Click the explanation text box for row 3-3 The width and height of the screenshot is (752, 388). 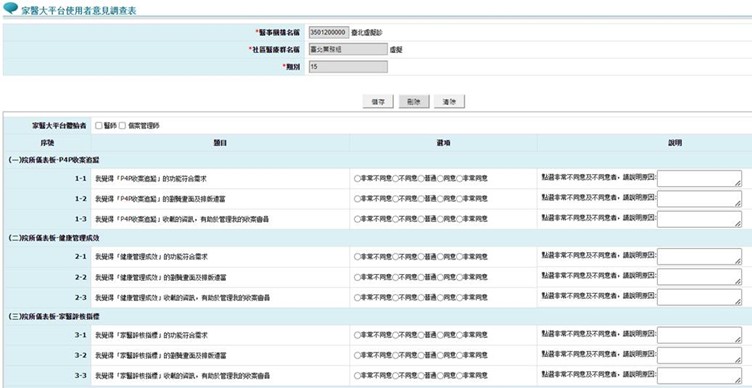pos(699,376)
